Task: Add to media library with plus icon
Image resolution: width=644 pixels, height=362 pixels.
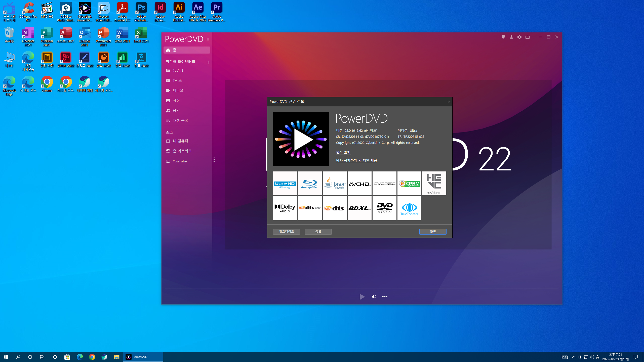Action: pos(209,62)
